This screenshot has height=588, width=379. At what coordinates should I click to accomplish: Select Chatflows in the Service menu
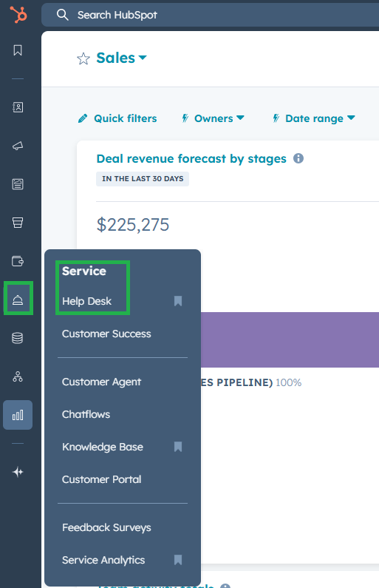click(86, 414)
